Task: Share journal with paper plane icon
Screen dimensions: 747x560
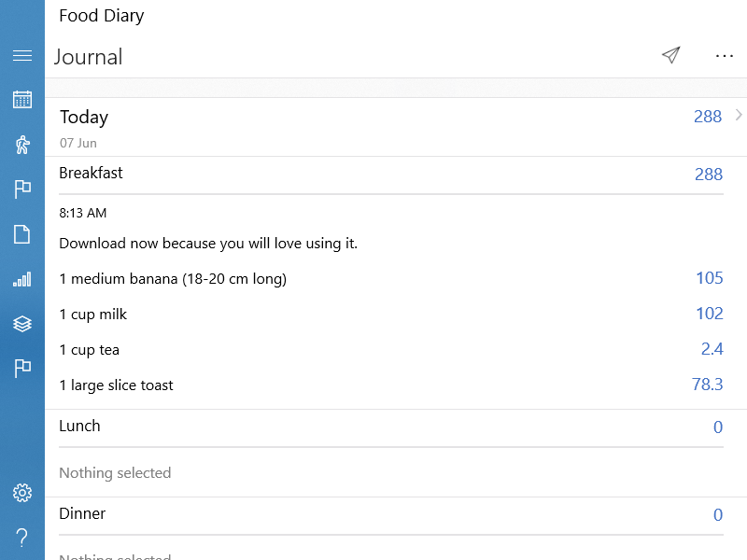Action: click(x=670, y=56)
